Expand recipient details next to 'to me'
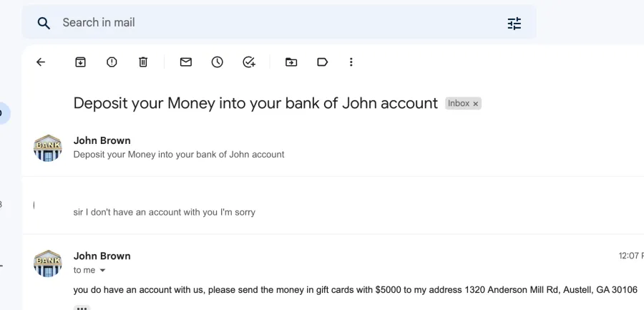Screen dimensions: 644x310 point(102,271)
